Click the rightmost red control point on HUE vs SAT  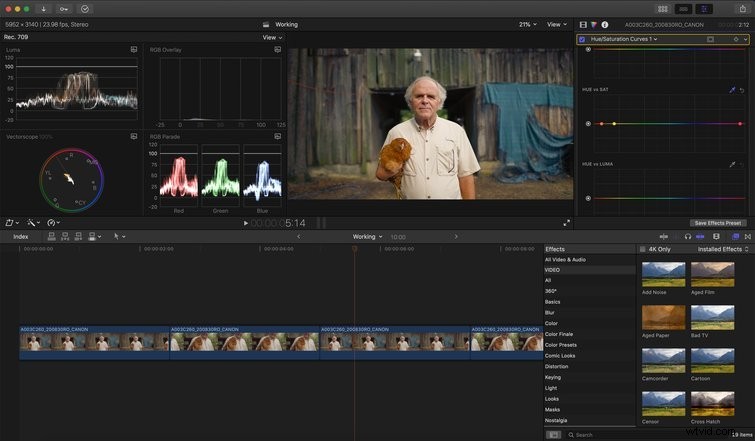pos(740,124)
